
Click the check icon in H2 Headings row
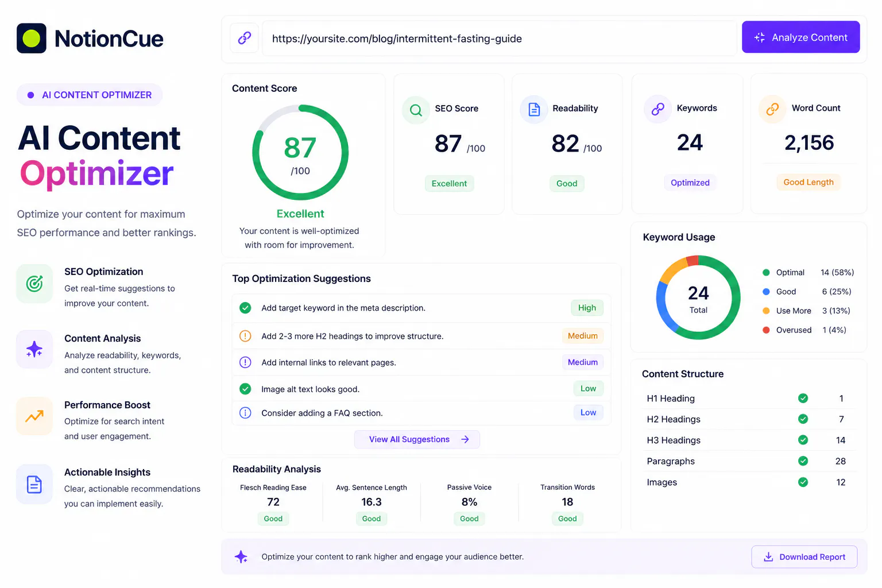pyautogui.click(x=803, y=419)
